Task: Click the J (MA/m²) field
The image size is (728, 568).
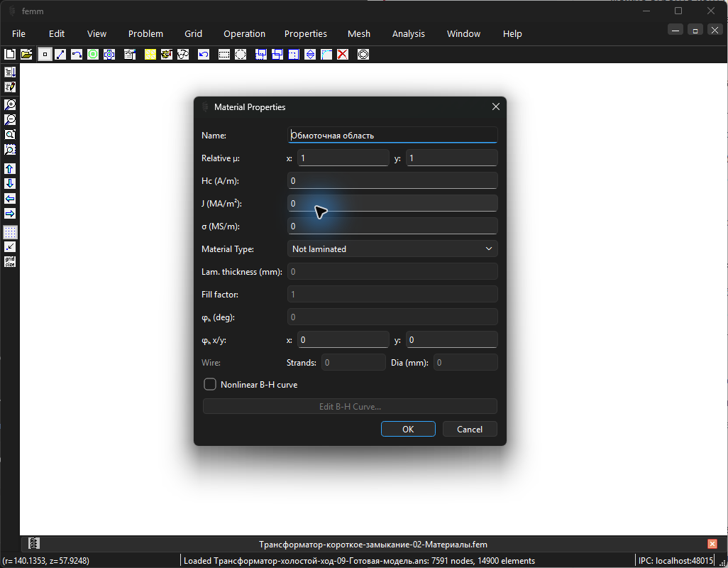Action: click(x=392, y=204)
